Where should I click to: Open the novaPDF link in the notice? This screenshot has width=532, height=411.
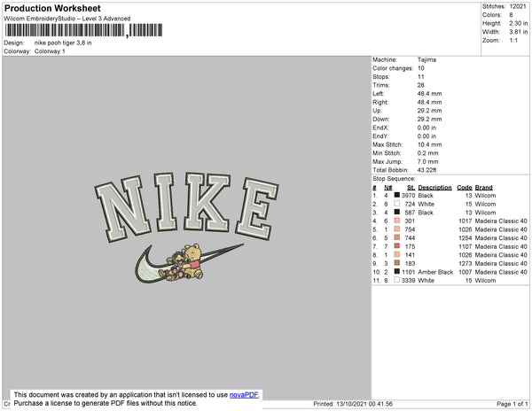coord(244,395)
